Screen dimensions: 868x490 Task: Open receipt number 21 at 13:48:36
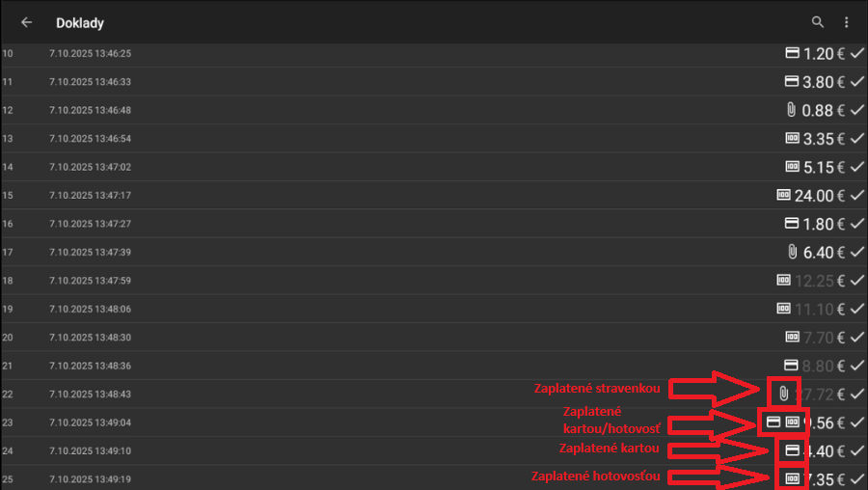click(x=90, y=366)
